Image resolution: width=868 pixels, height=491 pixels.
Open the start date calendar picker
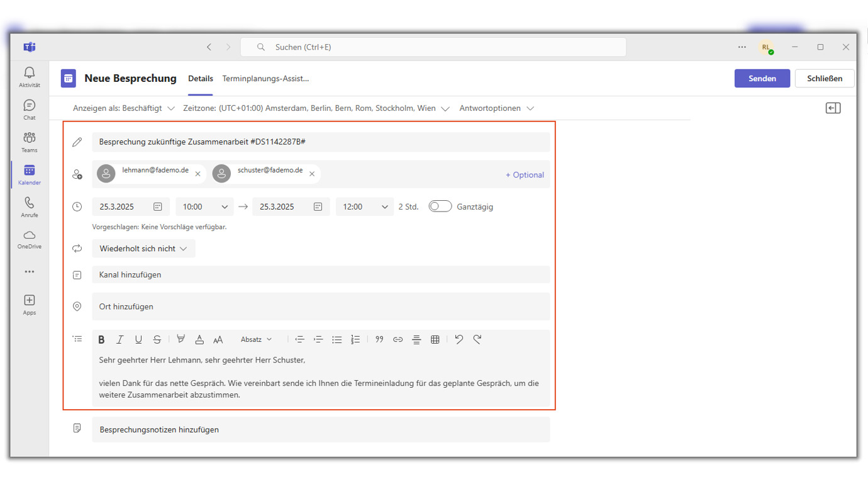tap(158, 206)
